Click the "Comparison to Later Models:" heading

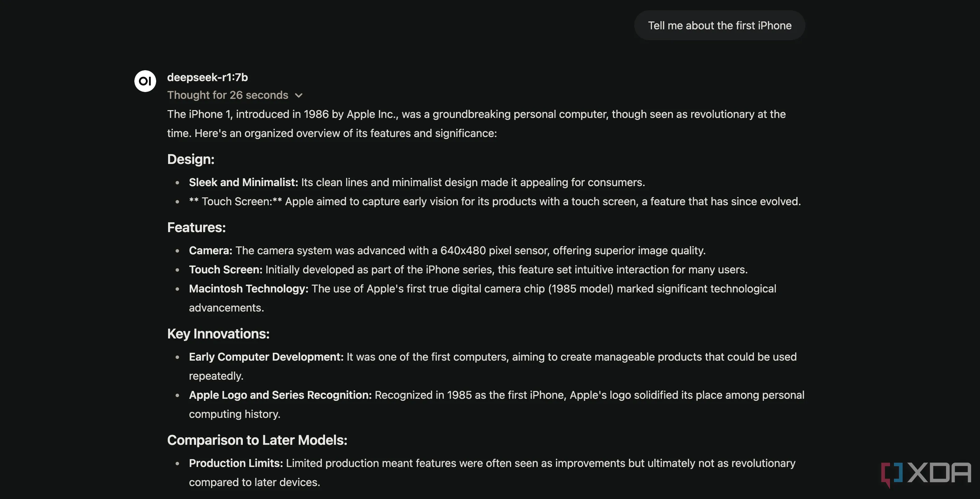tap(257, 440)
